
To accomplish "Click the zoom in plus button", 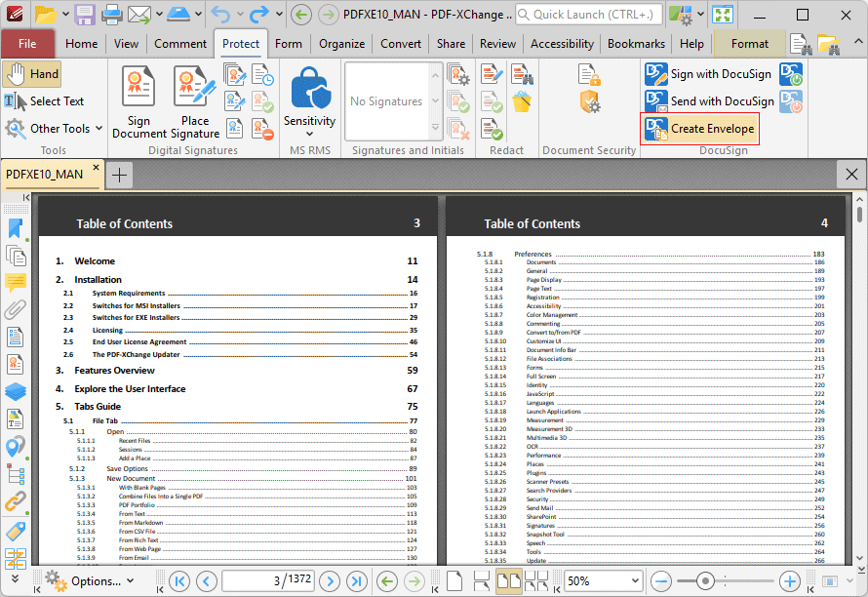I will coord(790,581).
